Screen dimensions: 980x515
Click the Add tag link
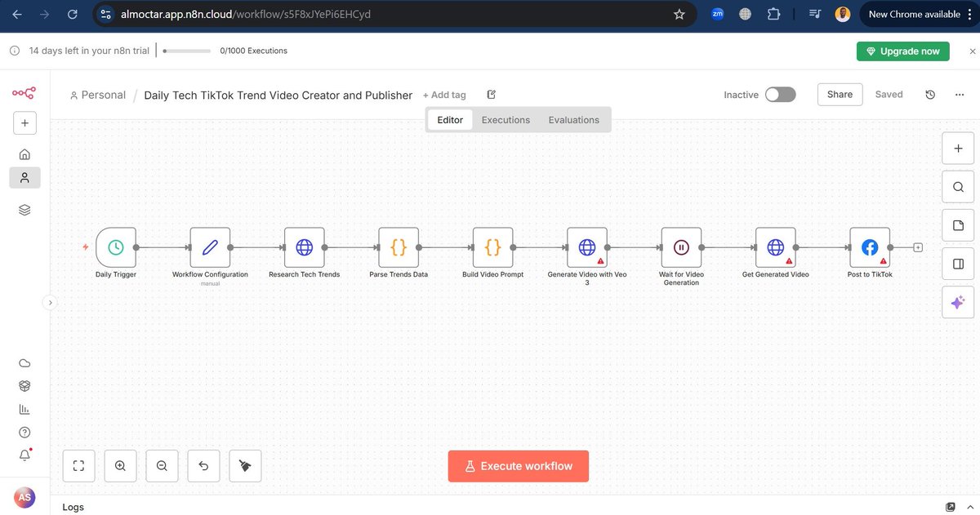pos(444,95)
